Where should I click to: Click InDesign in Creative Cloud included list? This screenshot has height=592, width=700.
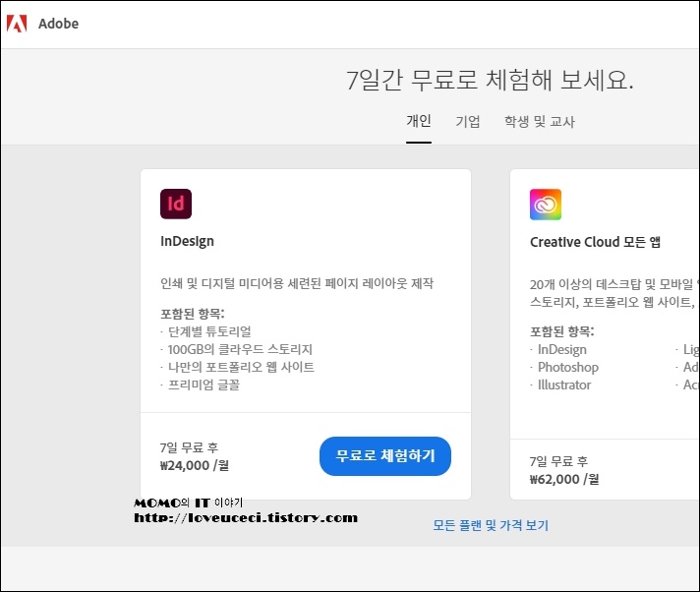[x=562, y=349]
